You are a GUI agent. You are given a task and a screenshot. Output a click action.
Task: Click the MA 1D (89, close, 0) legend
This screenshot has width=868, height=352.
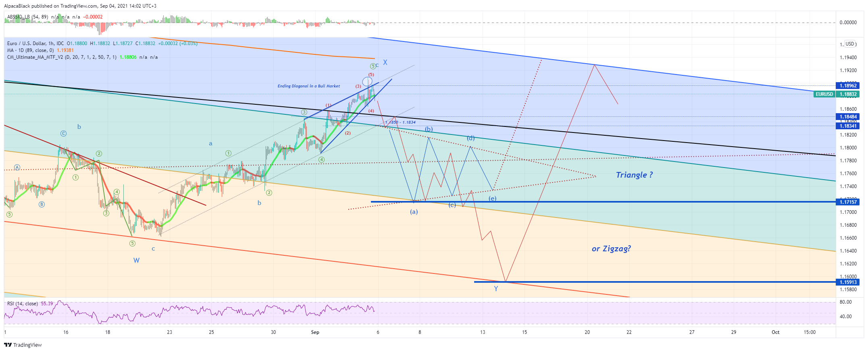30,50
